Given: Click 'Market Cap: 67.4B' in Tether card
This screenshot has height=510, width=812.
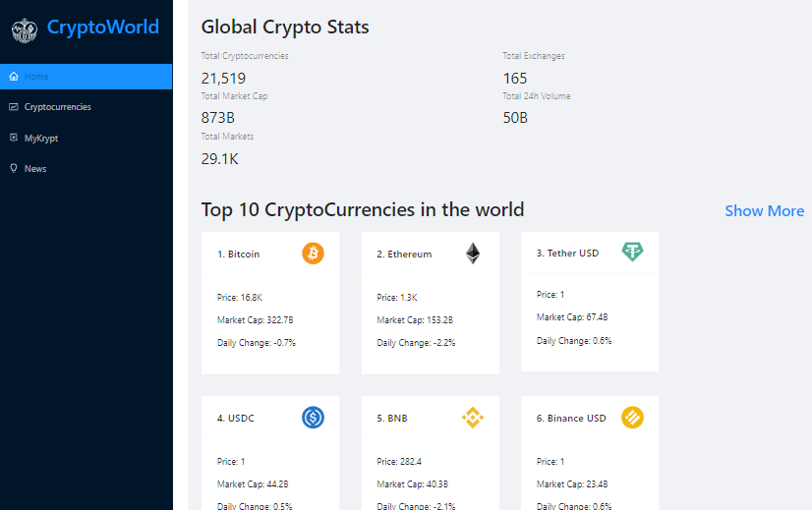Looking at the screenshot, I should [572, 317].
